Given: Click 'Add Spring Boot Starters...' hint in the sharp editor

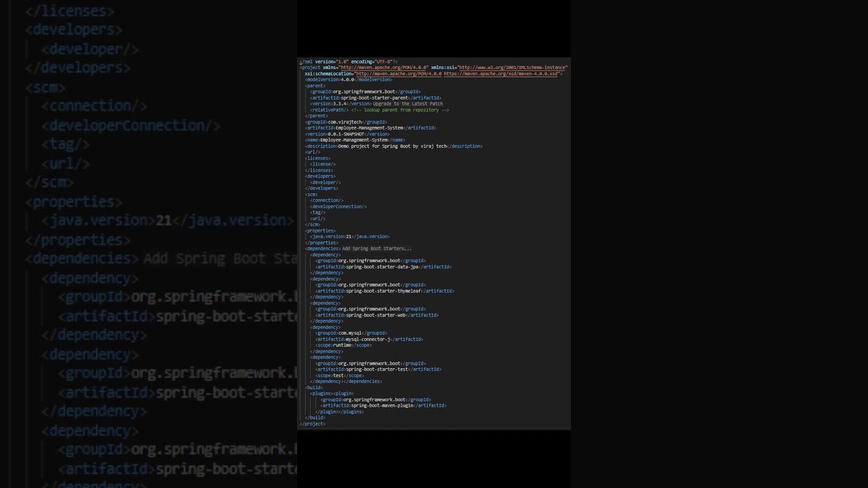Looking at the screenshot, I should (377, 249).
